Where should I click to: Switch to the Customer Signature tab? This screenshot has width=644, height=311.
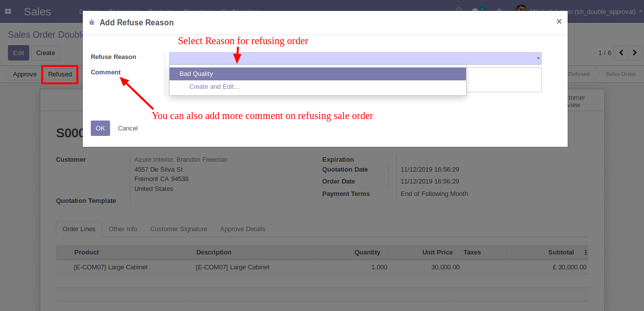178,229
